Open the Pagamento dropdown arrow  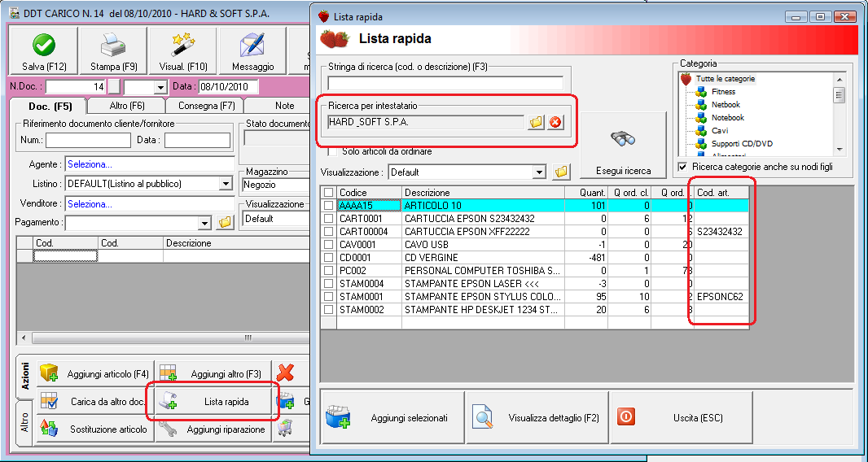click(205, 223)
